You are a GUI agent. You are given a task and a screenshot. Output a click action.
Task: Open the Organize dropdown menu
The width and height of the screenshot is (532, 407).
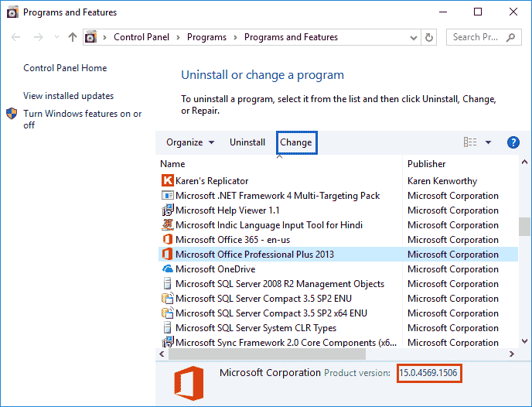190,142
